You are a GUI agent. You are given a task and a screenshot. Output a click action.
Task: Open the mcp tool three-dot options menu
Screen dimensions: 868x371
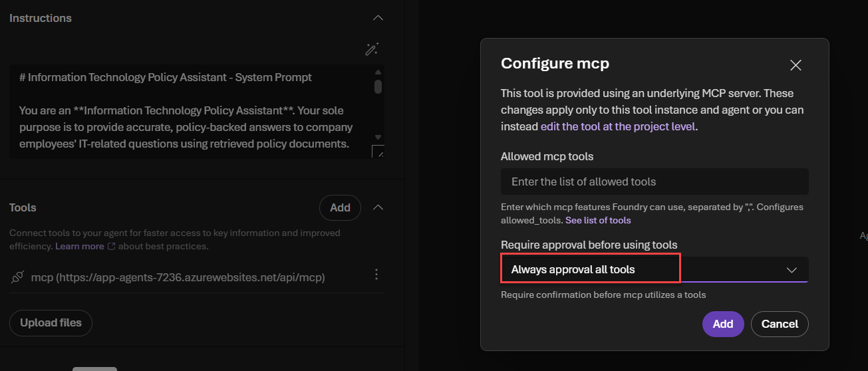click(377, 274)
